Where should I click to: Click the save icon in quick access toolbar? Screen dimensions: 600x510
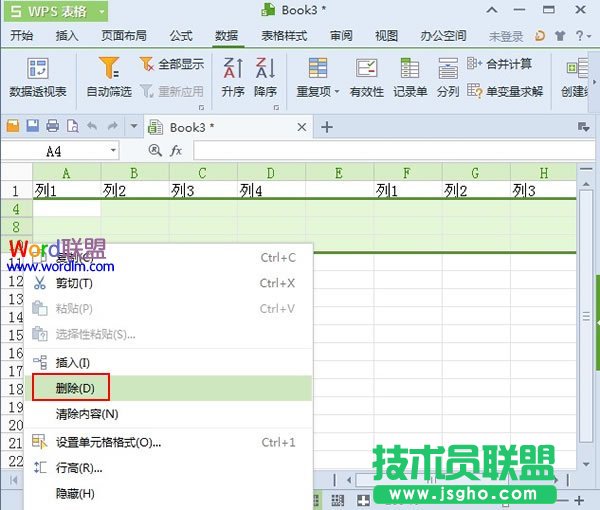(33, 126)
